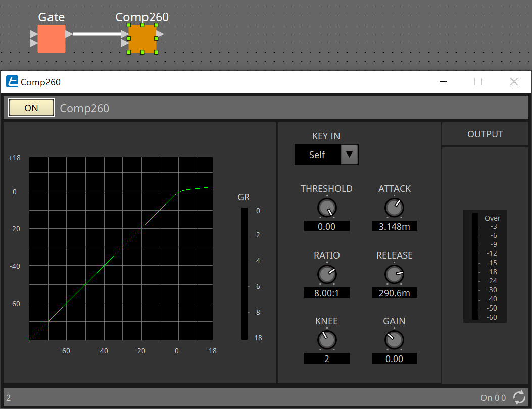This screenshot has width=532, height=409.
Task: Click the ATTACK knob
Action: point(394,208)
